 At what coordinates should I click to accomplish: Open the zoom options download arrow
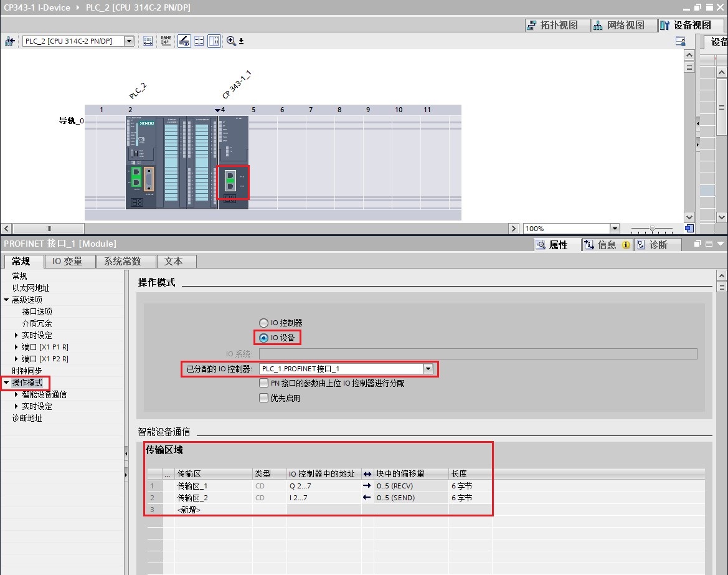(x=242, y=41)
